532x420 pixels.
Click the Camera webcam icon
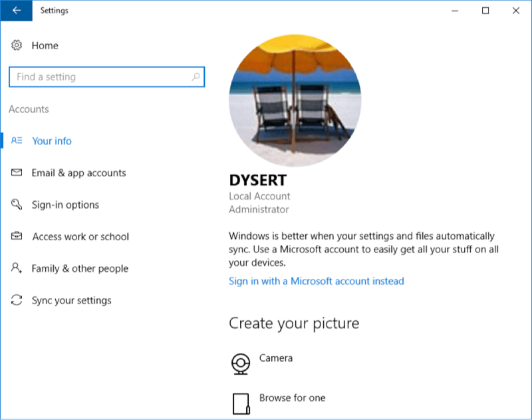click(241, 363)
